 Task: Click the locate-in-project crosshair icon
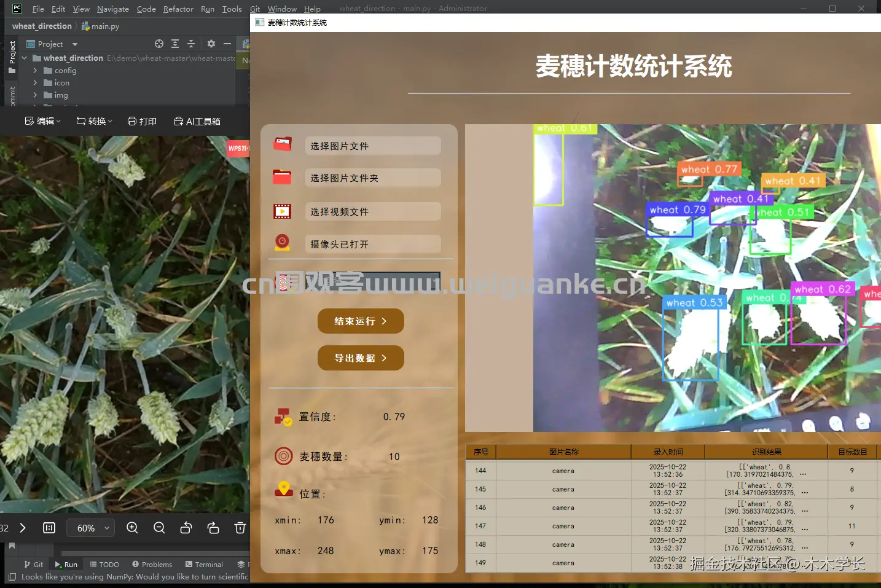(159, 44)
